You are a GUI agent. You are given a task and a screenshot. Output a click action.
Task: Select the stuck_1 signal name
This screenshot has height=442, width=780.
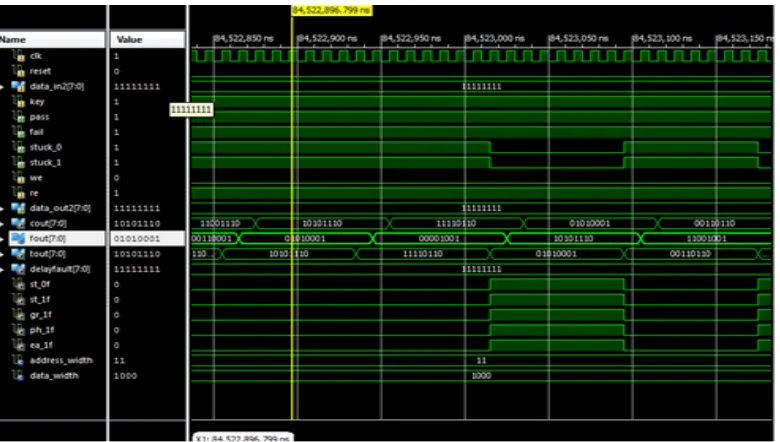[46, 163]
